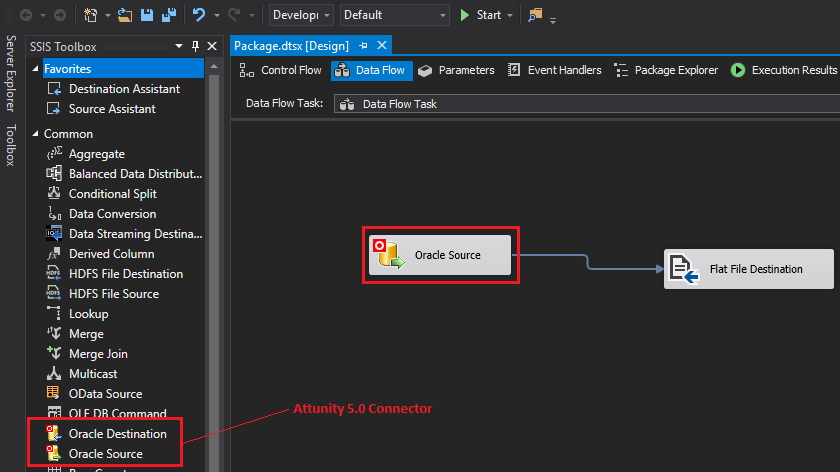This screenshot has width=840, height=472.
Task: Click the HDFS File Destination icon
Action: pyautogui.click(x=54, y=274)
